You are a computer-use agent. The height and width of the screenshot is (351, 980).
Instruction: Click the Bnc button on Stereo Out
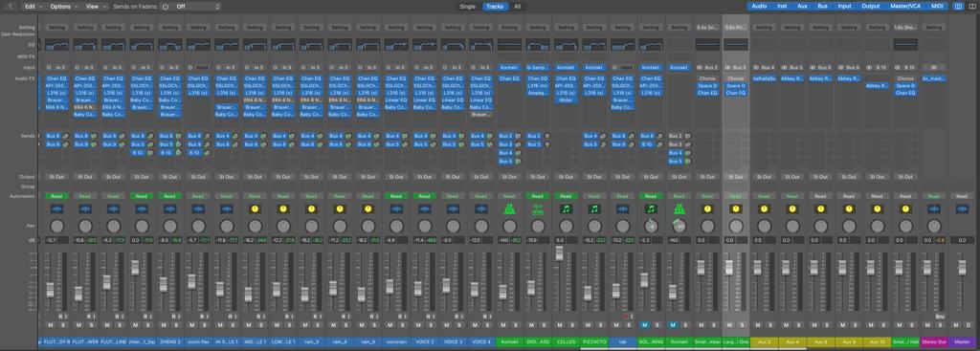pyautogui.click(x=939, y=317)
